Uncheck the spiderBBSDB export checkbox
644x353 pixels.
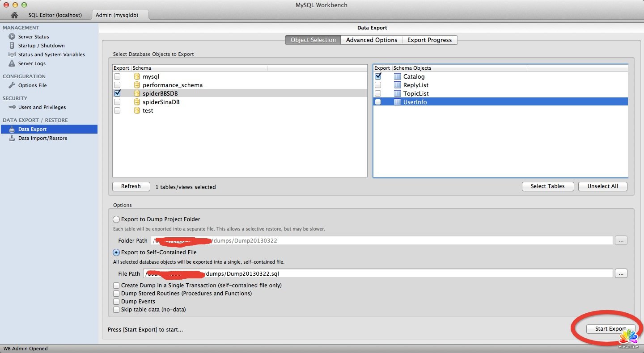117,93
